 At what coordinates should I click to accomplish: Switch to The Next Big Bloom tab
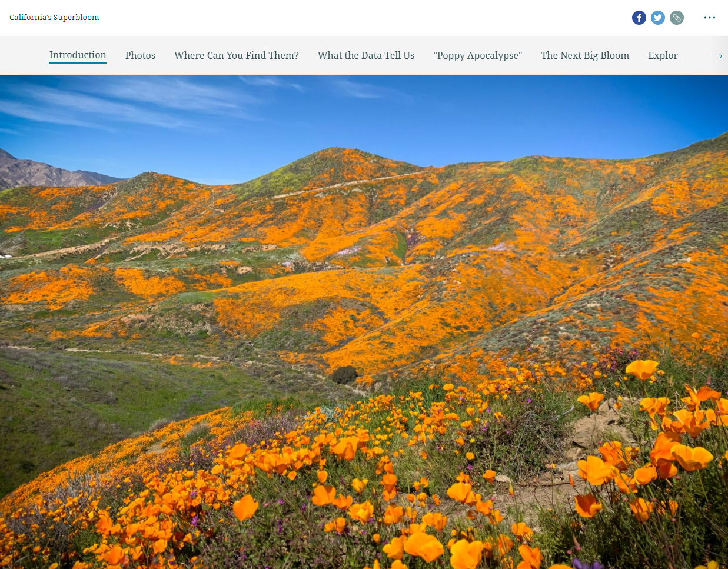coord(584,55)
